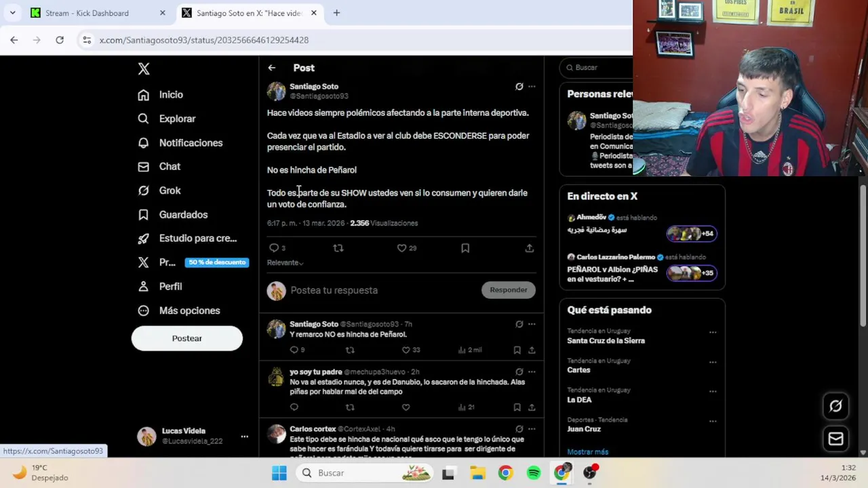Click the X logo in sidebar
Viewport: 868px width, 488px height.
[x=144, y=68]
